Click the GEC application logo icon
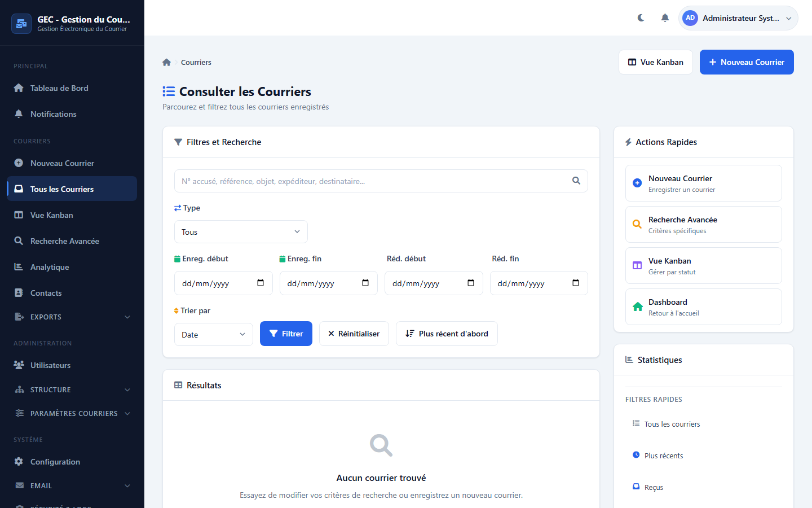Viewport: 812px width, 508px height. point(21,24)
